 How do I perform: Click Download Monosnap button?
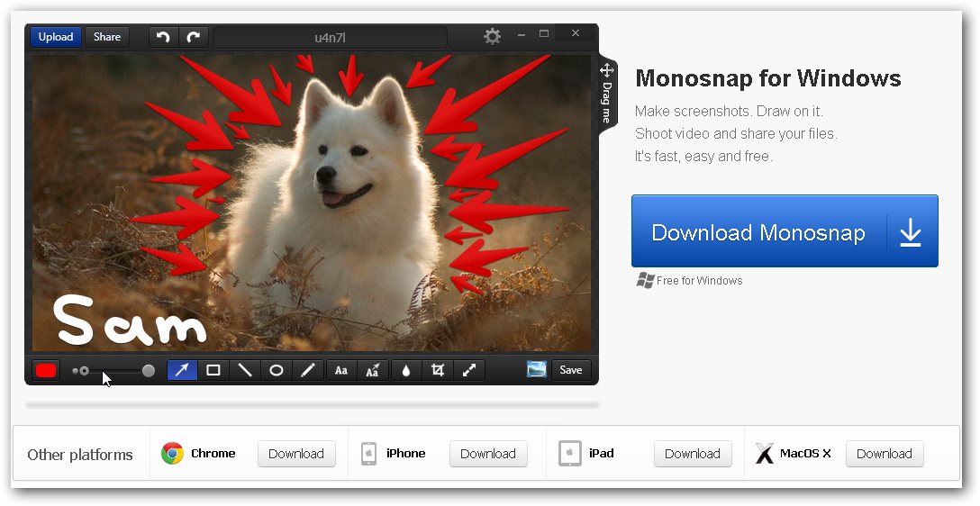click(785, 231)
